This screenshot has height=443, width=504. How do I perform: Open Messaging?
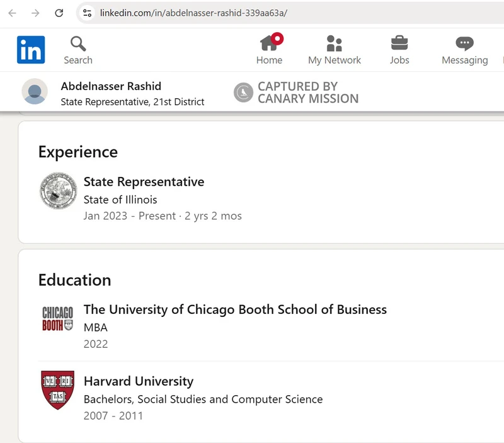[x=465, y=50]
